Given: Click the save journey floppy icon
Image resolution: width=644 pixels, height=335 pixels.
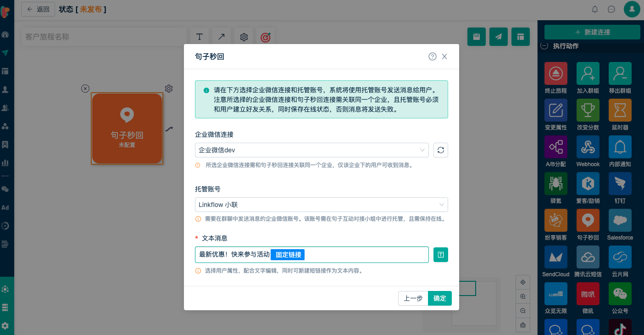Looking at the screenshot, I should click(x=477, y=37).
